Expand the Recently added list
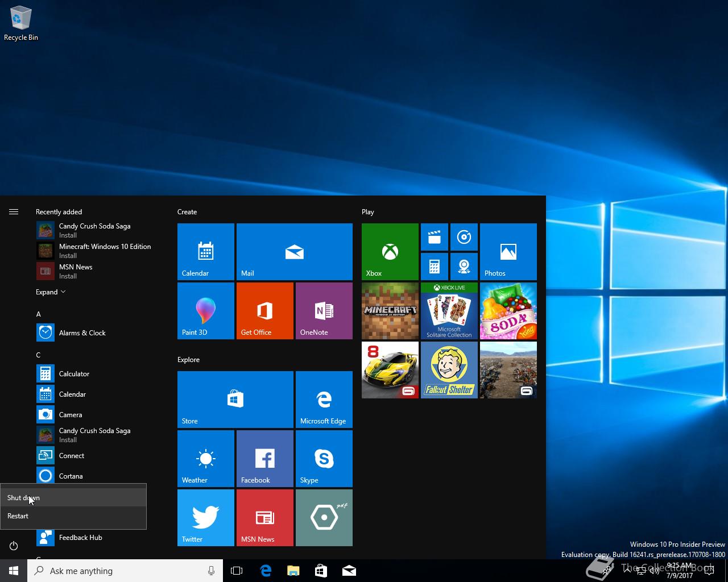Screen dimensions: 728x582 51,292
